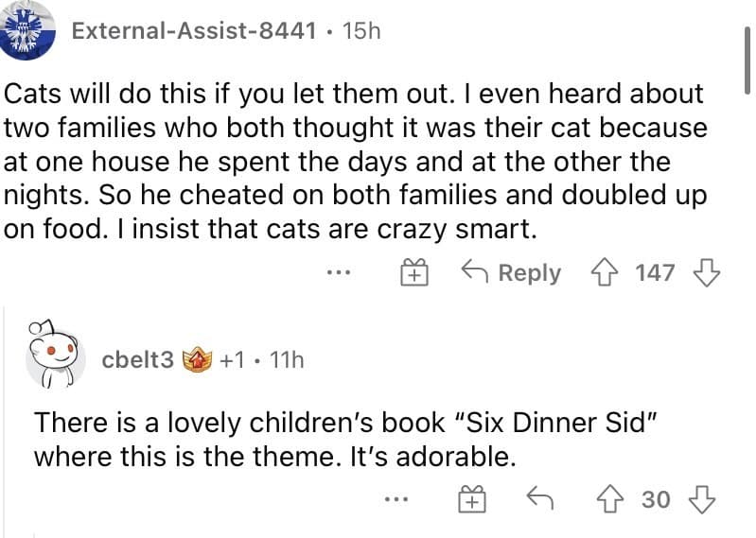Select the 147 vote count
Viewport: 756px width, 538px height.
pos(655,272)
